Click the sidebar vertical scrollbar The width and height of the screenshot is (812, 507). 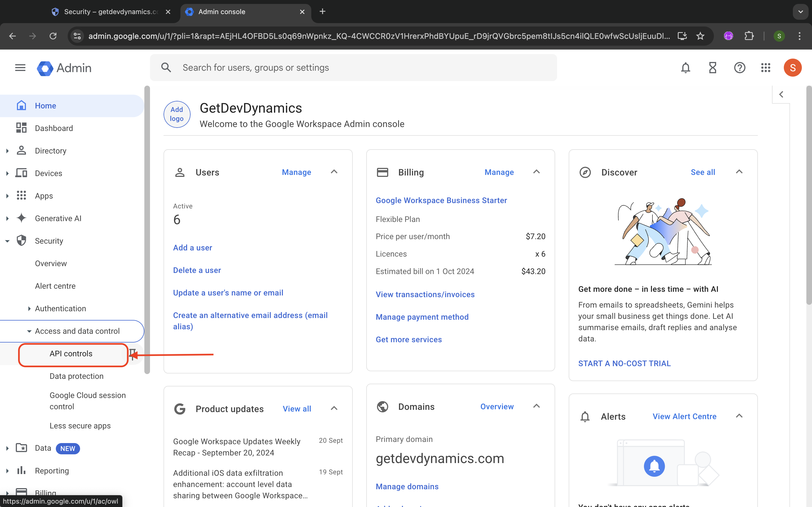pyautogui.click(x=147, y=230)
